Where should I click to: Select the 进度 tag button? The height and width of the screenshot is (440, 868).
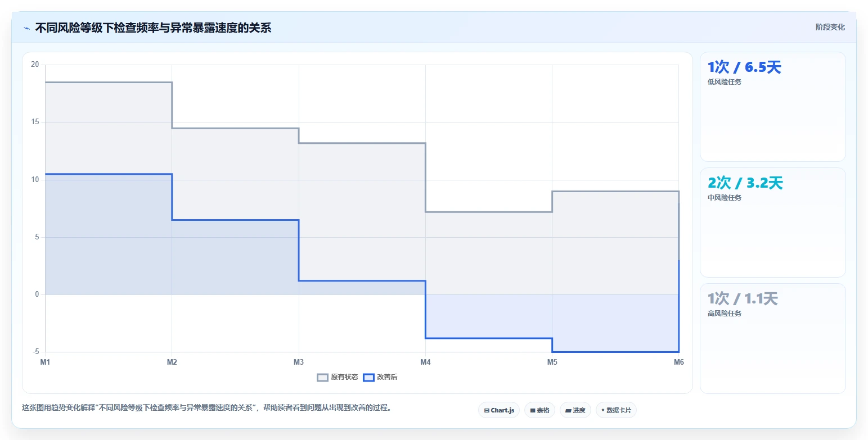coord(575,410)
